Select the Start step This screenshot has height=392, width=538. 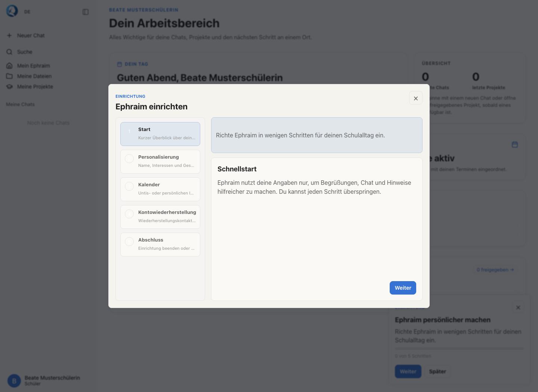click(160, 134)
